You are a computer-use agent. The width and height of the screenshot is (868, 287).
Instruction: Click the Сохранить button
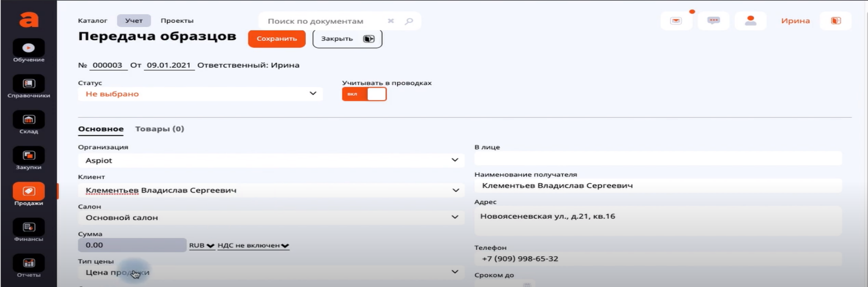[x=277, y=39]
